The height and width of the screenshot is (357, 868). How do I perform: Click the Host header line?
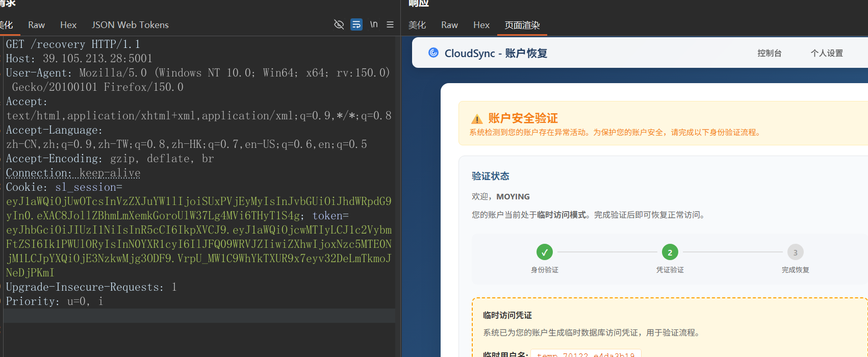tap(79, 59)
